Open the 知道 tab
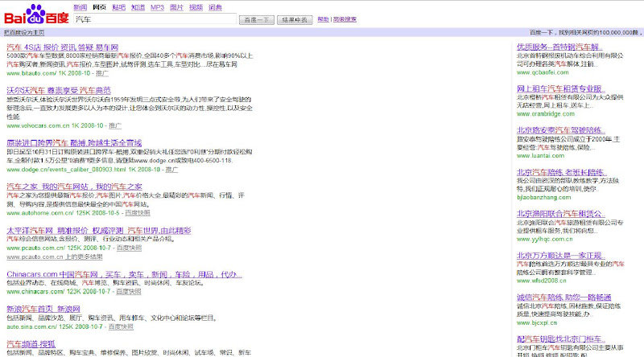Image resolution: width=644 pixels, height=357 pixels. point(138,7)
